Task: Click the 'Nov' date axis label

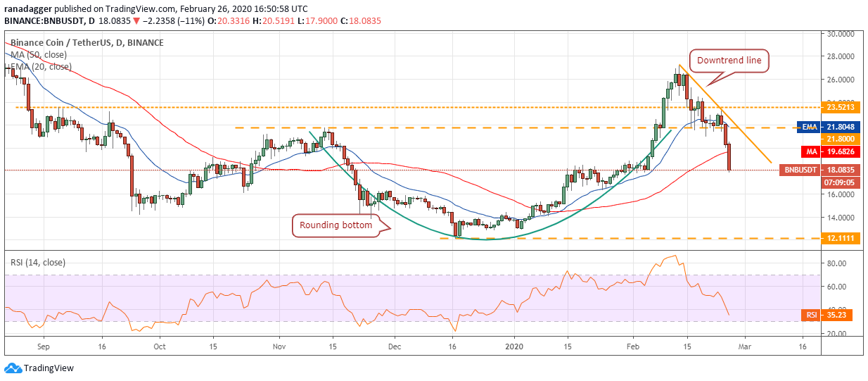Action: click(x=279, y=347)
